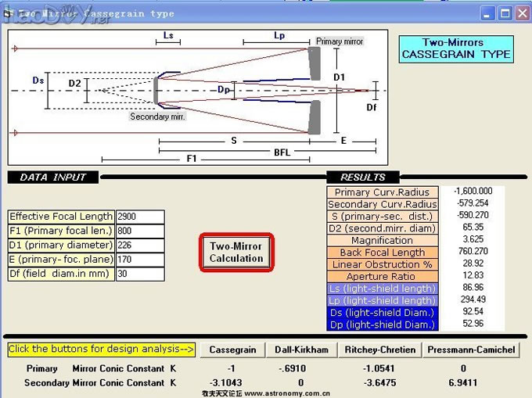Open the Dall-Kirkham design analysis
The width and height of the screenshot is (532, 398).
301,350
